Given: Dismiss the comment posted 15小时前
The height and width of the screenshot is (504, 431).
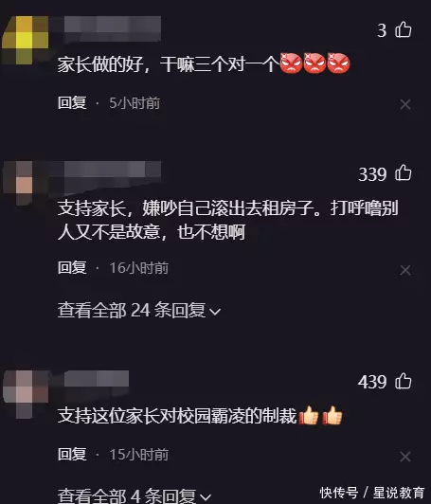Looking at the screenshot, I should (405, 457).
